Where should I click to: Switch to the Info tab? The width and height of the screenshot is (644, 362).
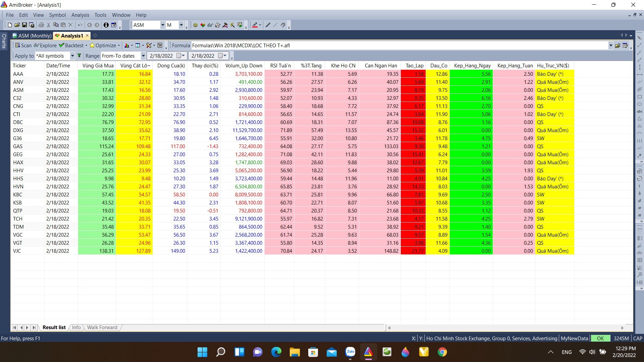[76, 327]
